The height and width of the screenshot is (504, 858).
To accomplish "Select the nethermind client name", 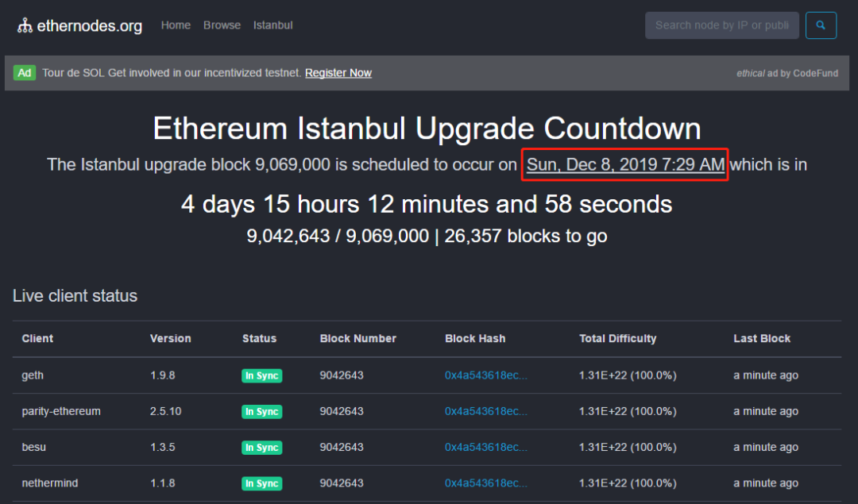I will coord(49,483).
